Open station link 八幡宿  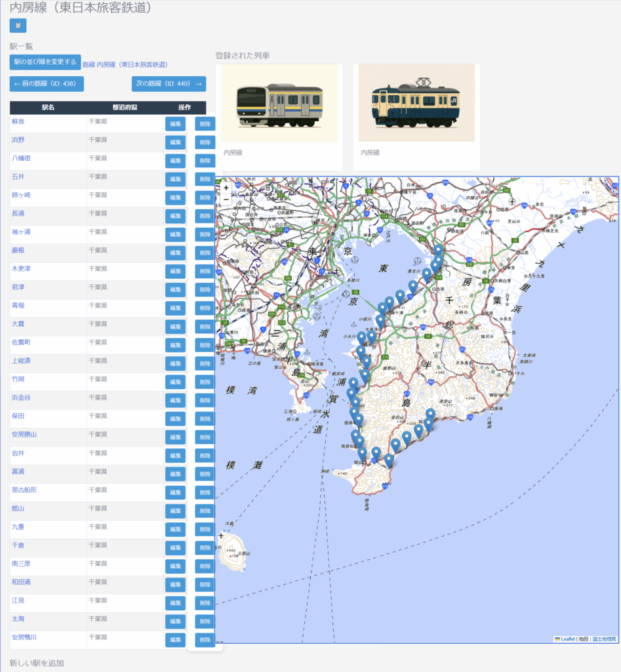(21, 159)
